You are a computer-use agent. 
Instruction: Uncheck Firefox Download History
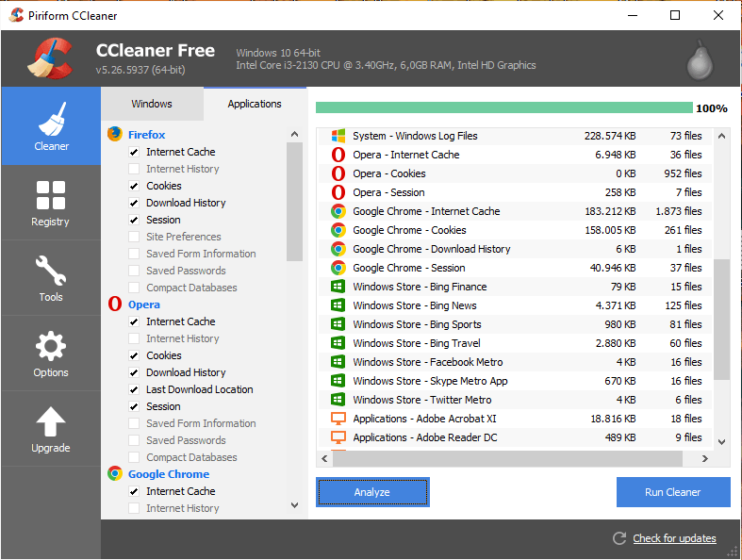(x=134, y=203)
